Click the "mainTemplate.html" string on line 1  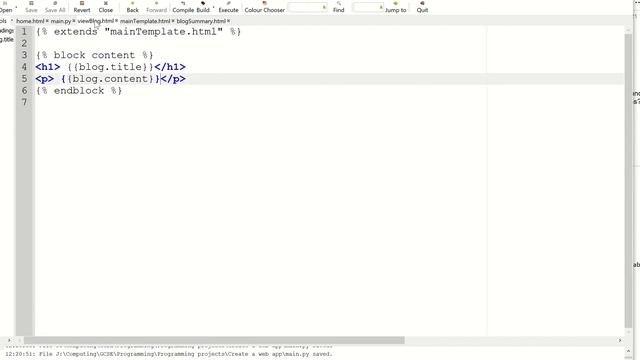tap(164, 32)
